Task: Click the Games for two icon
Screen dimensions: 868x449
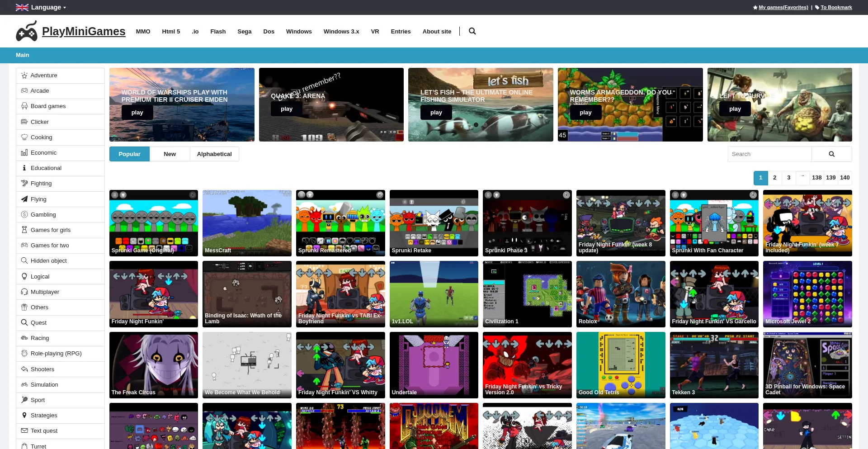Action: 24,246
